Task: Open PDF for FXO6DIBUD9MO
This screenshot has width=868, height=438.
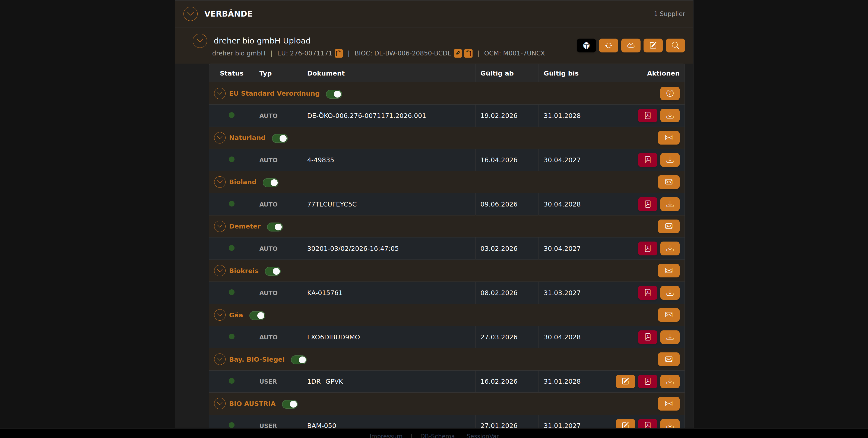Action: [647, 337]
